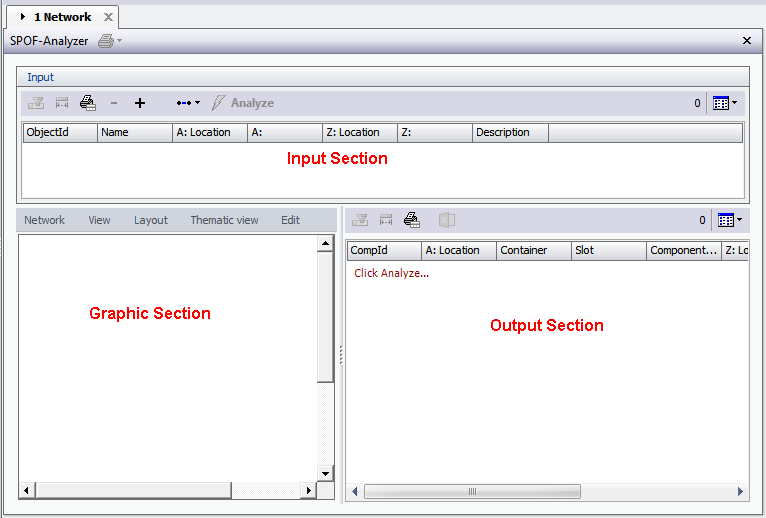The image size is (766, 518).
Task: Click the graphic section scroll right arrow
Action: [x=308, y=490]
